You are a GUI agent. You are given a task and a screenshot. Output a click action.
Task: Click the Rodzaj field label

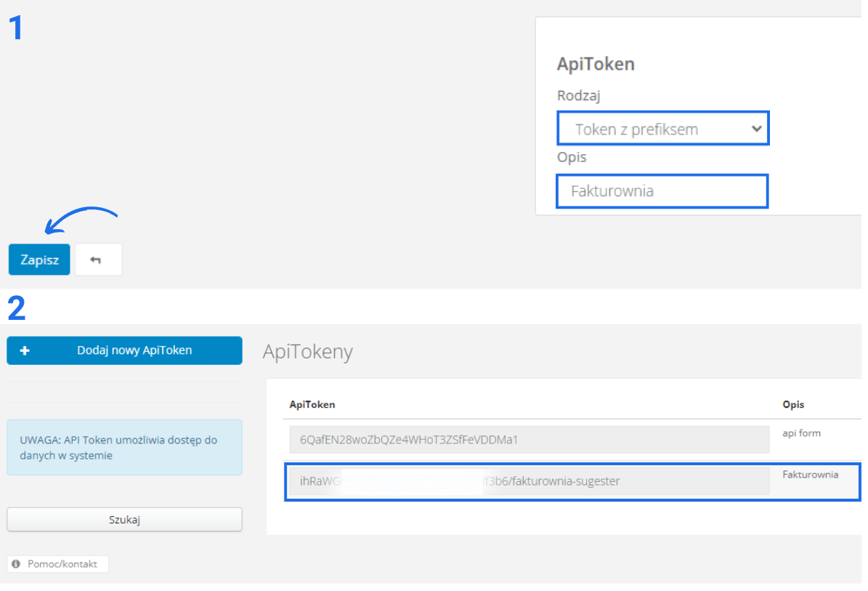tap(579, 95)
